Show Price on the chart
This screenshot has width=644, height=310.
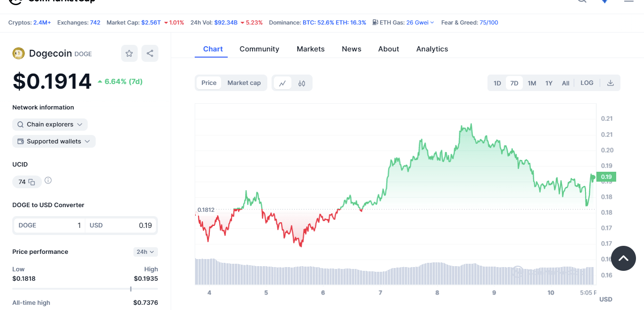pyautogui.click(x=209, y=83)
